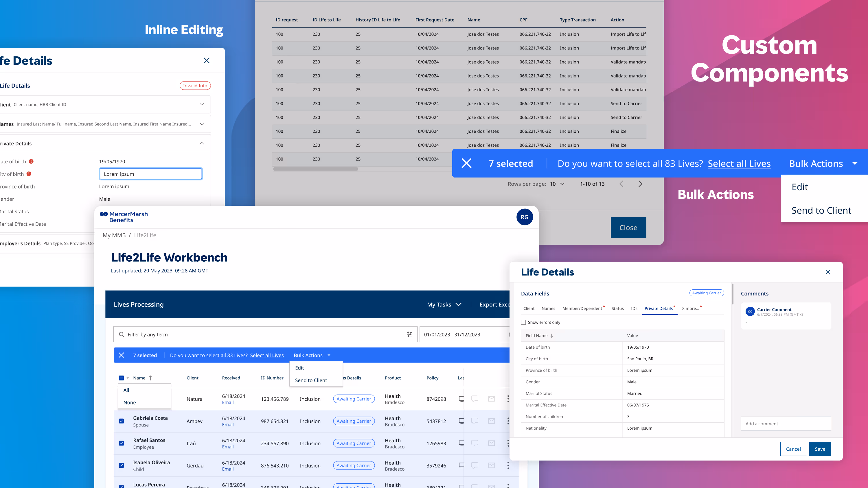Click next page arrow in table pagination
Image resolution: width=868 pixels, height=488 pixels.
tap(640, 184)
